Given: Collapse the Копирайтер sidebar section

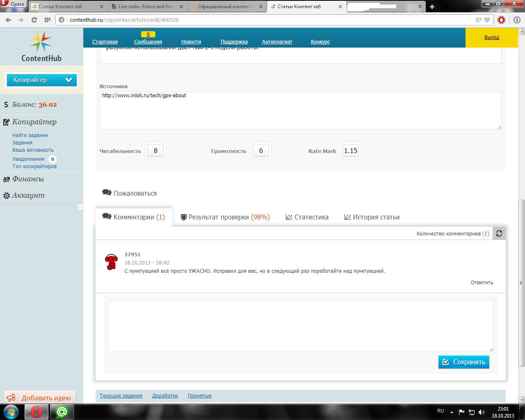Looking at the screenshot, I should coord(34,122).
